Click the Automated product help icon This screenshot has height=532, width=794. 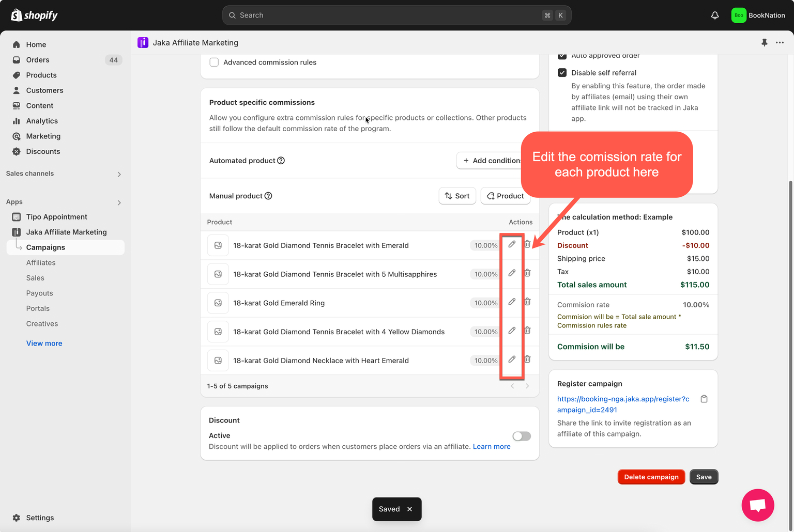click(x=281, y=161)
